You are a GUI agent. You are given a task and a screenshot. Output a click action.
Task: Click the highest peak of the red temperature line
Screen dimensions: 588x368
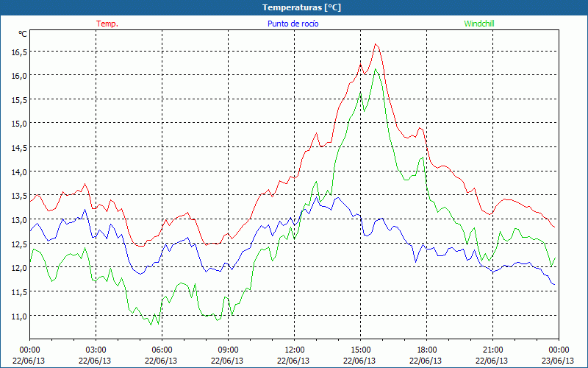[x=376, y=44]
